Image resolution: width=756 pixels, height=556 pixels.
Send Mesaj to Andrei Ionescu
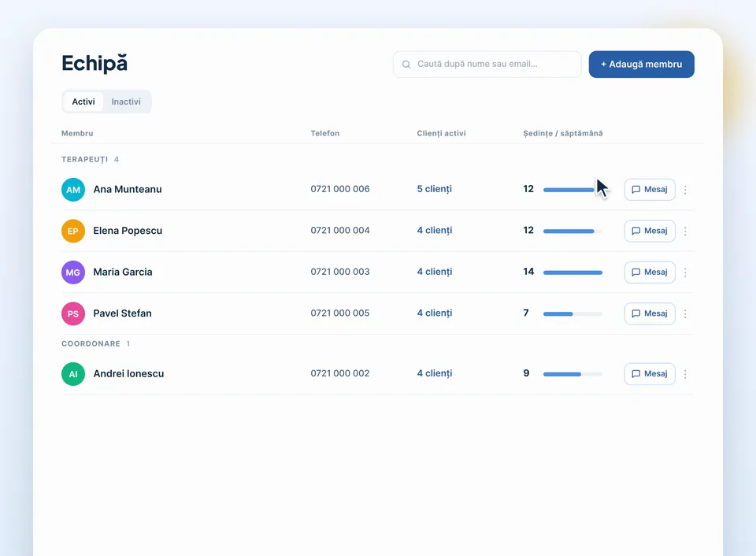[650, 374]
